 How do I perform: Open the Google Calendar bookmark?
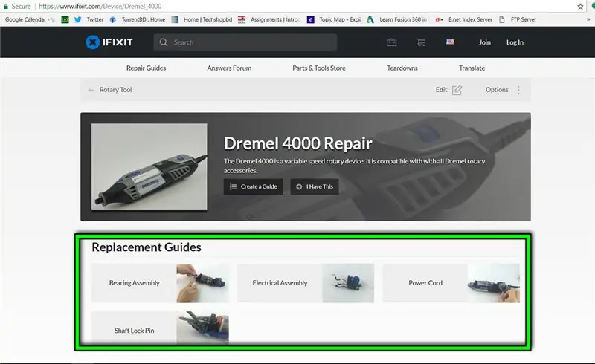click(30, 19)
